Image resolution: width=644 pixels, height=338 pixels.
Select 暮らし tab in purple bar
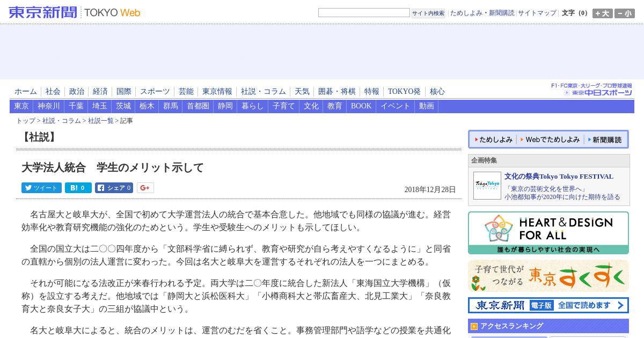(253, 106)
